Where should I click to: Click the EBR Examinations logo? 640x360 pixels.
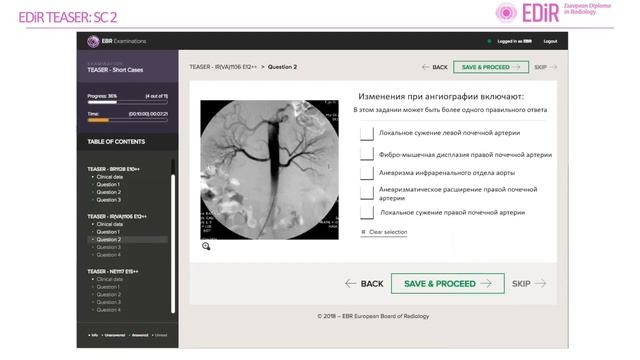(x=116, y=41)
